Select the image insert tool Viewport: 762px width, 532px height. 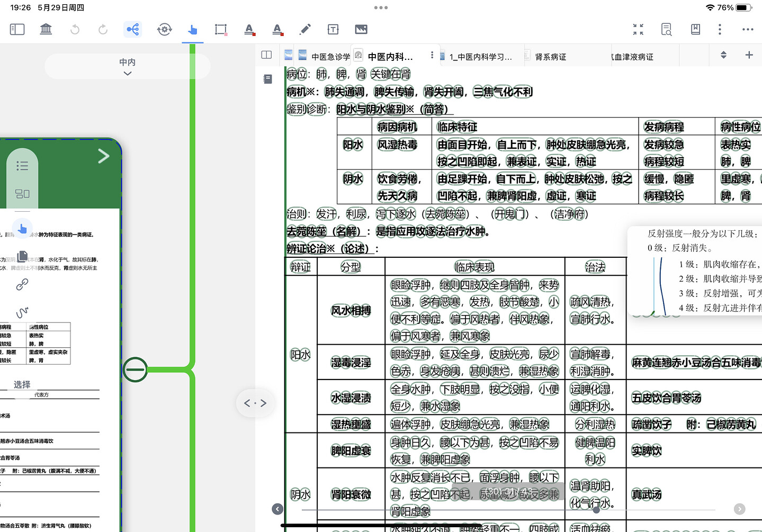[361, 29]
